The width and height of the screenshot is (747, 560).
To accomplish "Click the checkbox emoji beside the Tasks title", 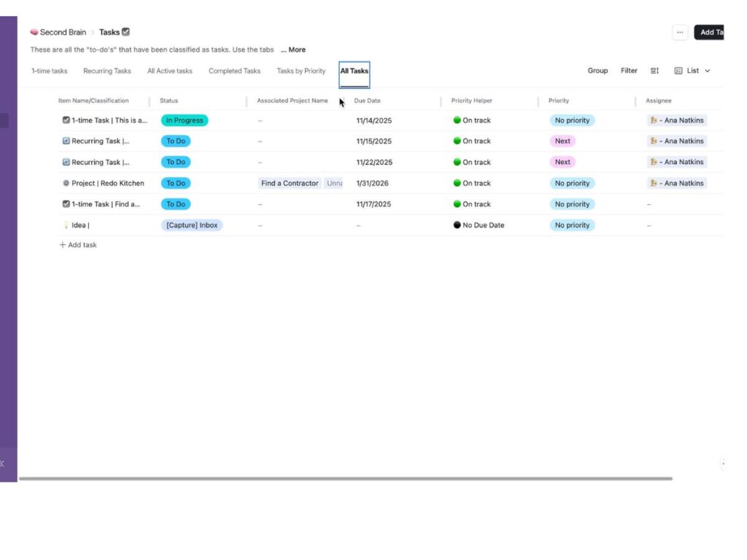I will click(x=124, y=31).
